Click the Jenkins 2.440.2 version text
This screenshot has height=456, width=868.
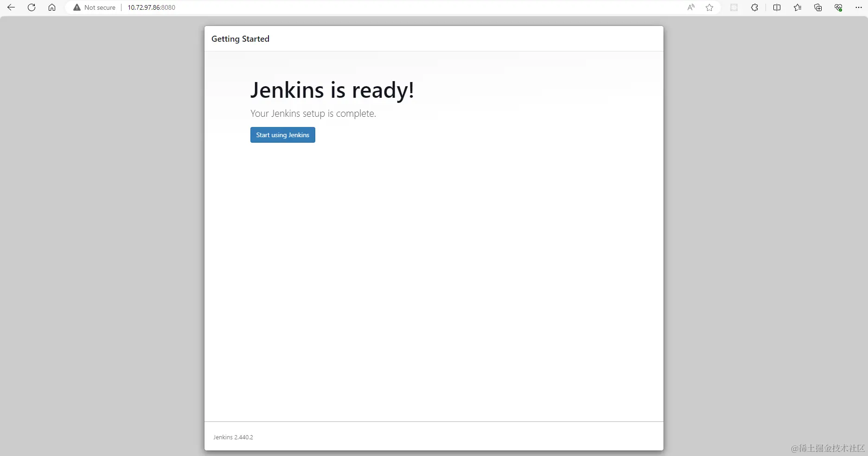pos(233,437)
